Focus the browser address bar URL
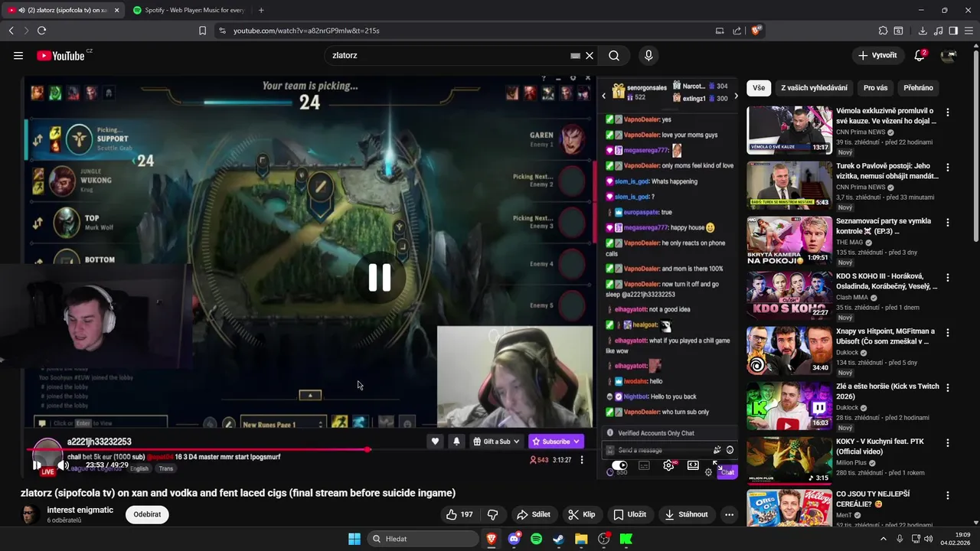This screenshot has width=980, height=551. [x=306, y=31]
